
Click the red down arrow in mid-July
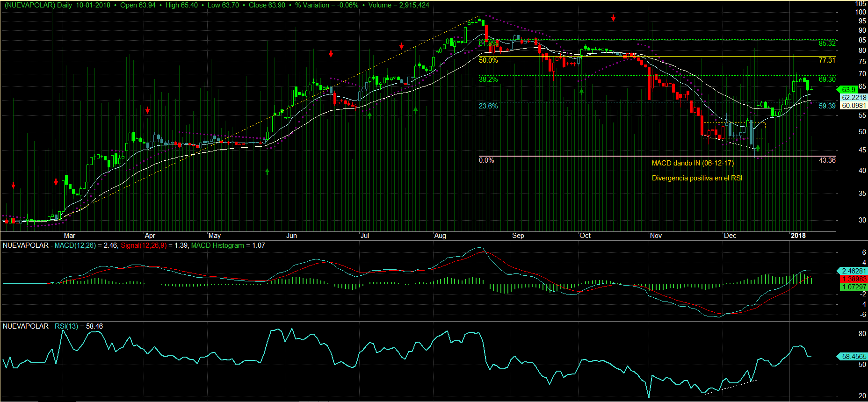(x=402, y=46)
